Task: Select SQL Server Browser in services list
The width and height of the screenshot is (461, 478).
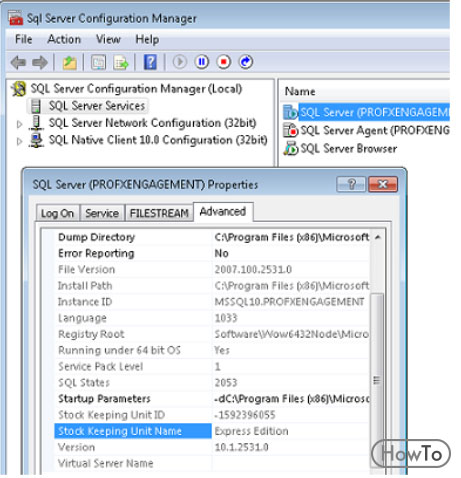Action: [x=349, y=148]
